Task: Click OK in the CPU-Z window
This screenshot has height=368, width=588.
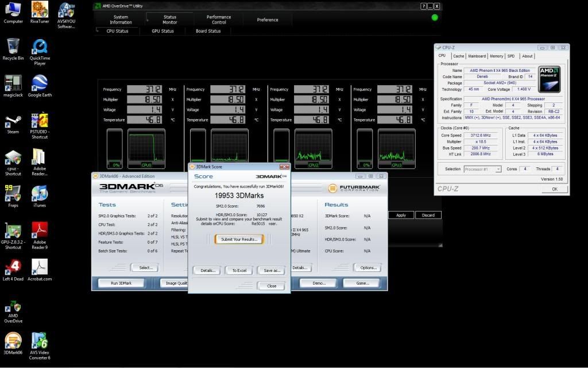Action: [555, 189]
